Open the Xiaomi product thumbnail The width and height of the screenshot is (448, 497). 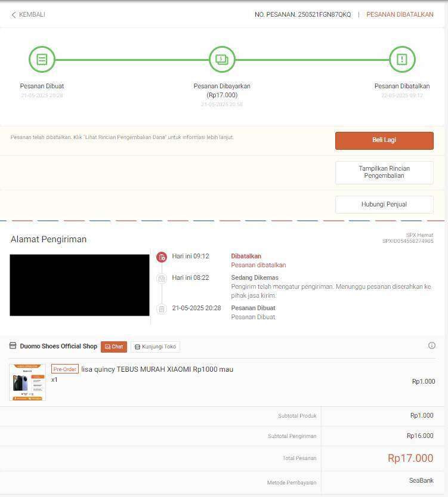pos(27,382)
